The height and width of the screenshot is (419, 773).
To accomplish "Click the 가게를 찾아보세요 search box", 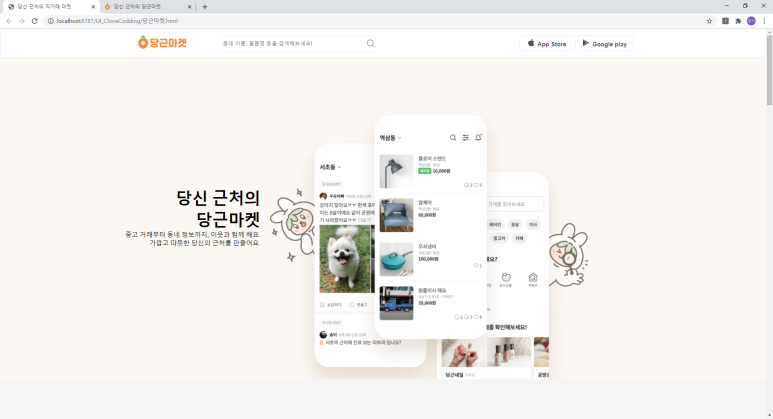I will [x=515, y=204].
